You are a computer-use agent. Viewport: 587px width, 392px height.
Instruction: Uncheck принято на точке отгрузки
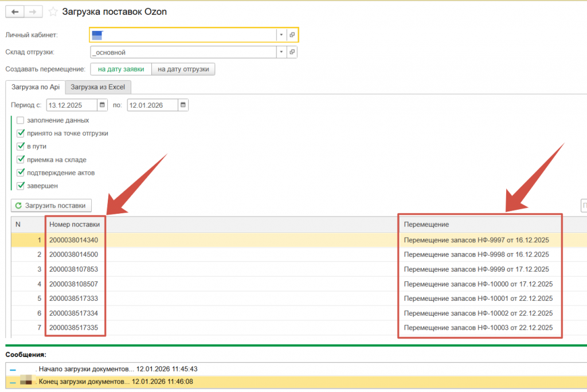[x=21, y=134]
